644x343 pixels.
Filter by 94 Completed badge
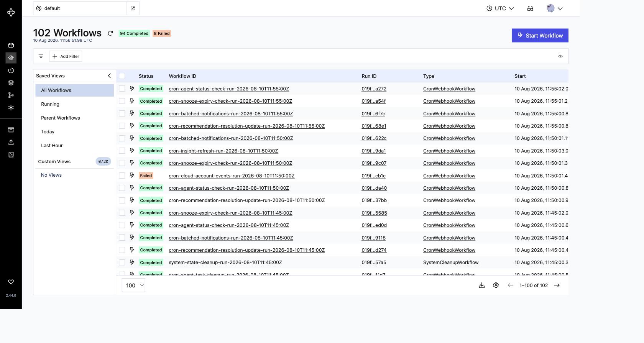click(x=134, y=33)
